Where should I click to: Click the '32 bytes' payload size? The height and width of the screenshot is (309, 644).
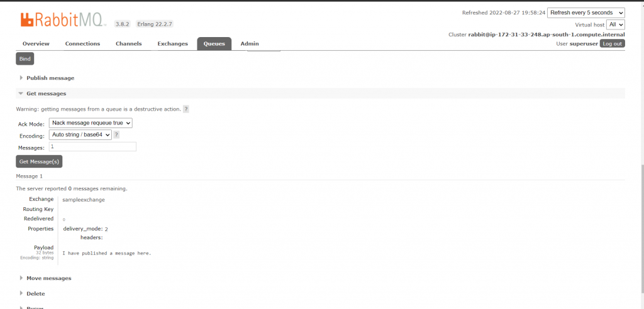pyautogui.click(x=45, y=252)
